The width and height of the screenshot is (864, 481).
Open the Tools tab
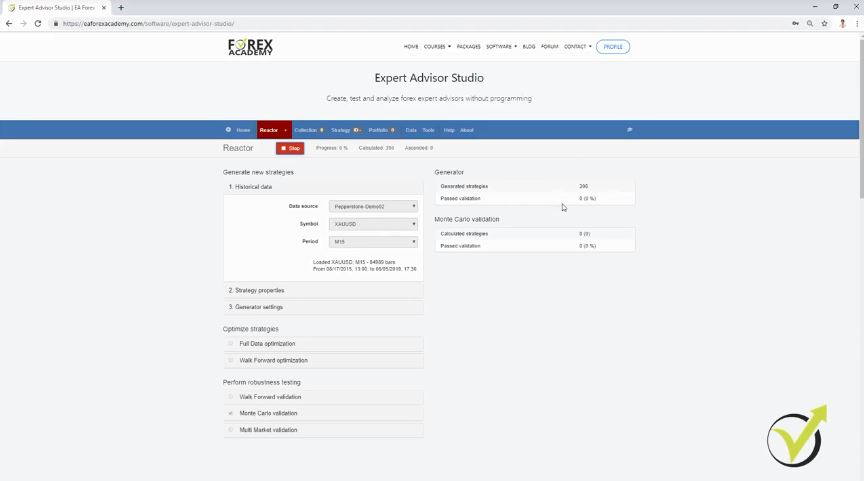click(x=428, y=131)
